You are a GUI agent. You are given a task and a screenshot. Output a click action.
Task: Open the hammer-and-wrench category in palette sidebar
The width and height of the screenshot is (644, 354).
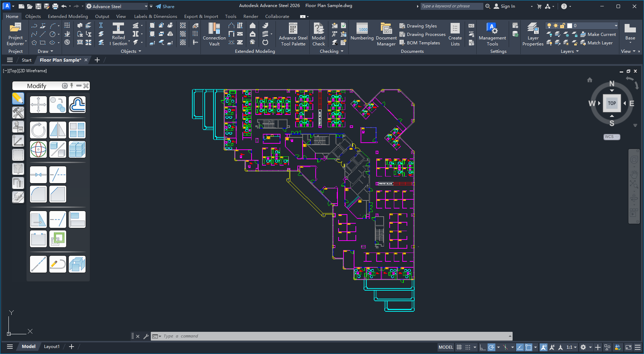pyautogui.click(x=18, y=112)
